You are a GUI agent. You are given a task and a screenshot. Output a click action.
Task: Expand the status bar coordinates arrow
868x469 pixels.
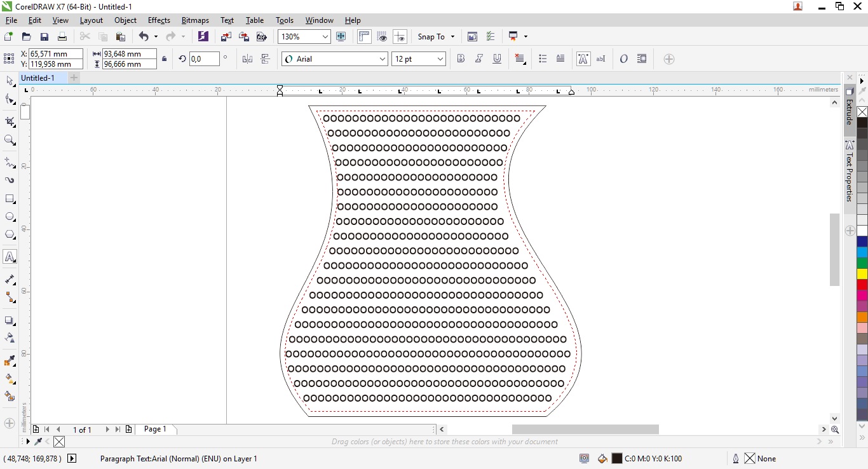[x=72, y=458]
